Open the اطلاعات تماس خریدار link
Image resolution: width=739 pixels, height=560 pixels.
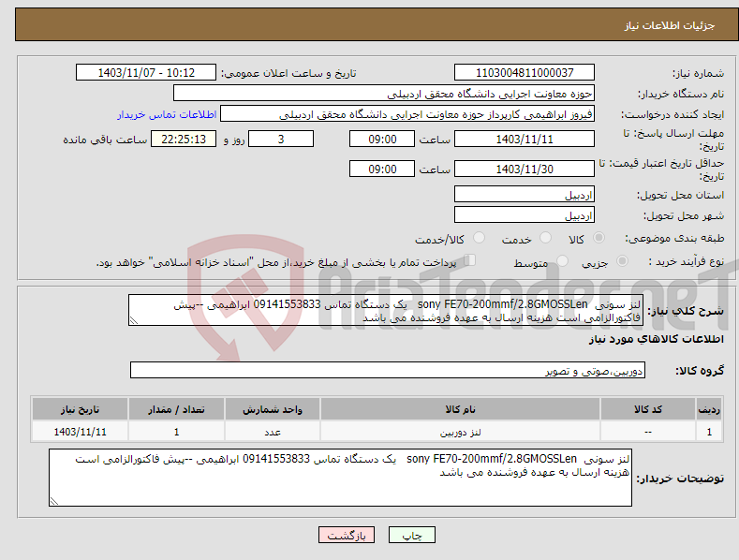[x=167, y=114]
